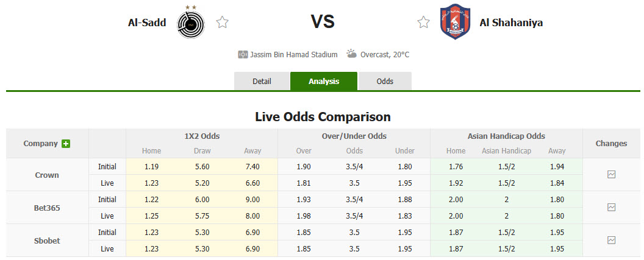Click the 1X2 Odds column header
The image size is (644, 260).
pos(202,136)
